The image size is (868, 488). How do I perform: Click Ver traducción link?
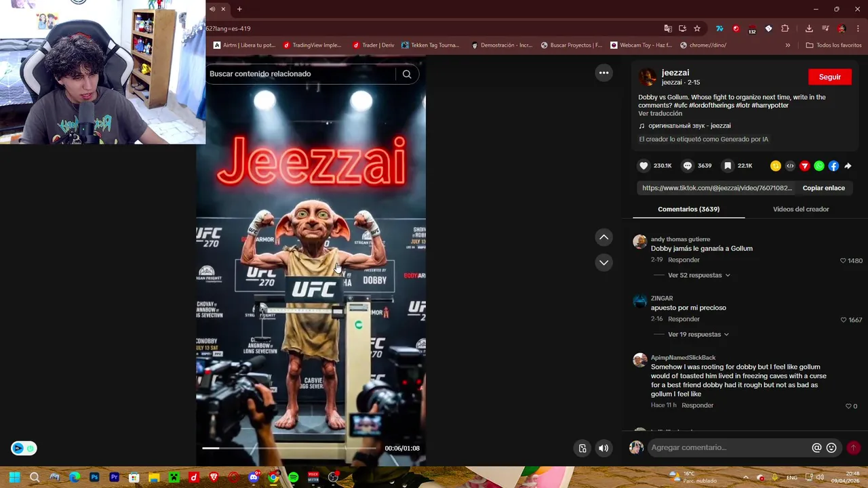660,113
